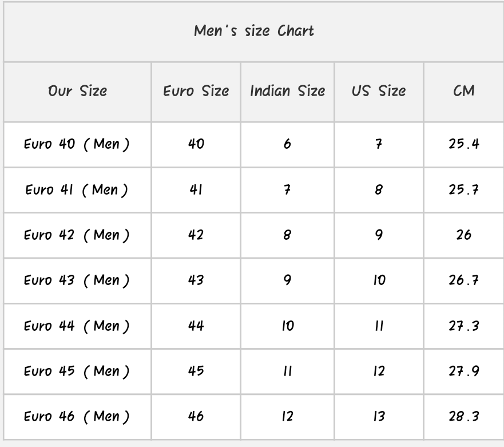Select the Euro 41 (Men) row label
The width and height of the screenshot is (504, 447).
point(77,189)
